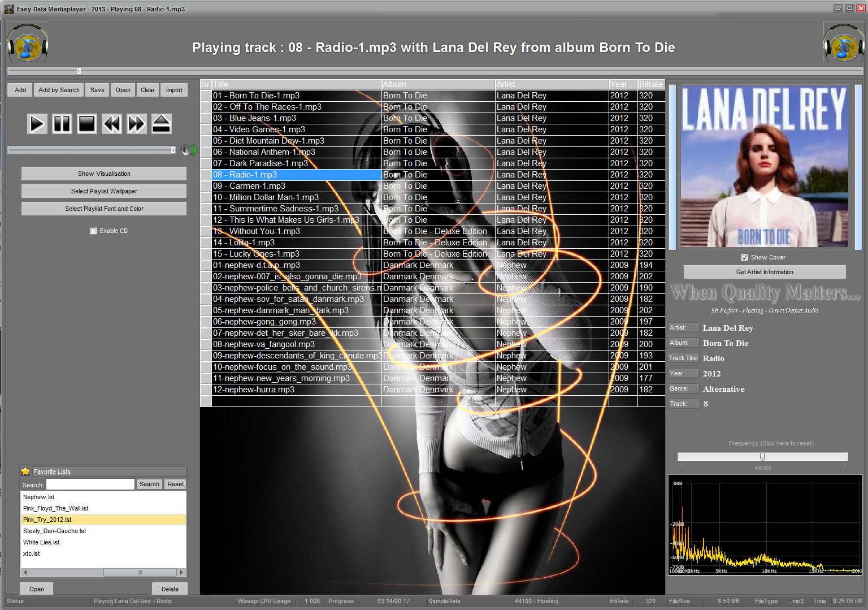The width and height of the screenshot is (868, 610).
Task: Sort playlist by Album column header
Action: coord(439,84)
